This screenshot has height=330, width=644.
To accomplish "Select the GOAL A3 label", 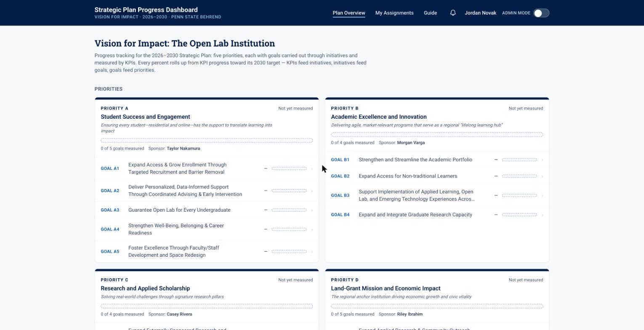I will pyautogui.click(x=110, y=210).
